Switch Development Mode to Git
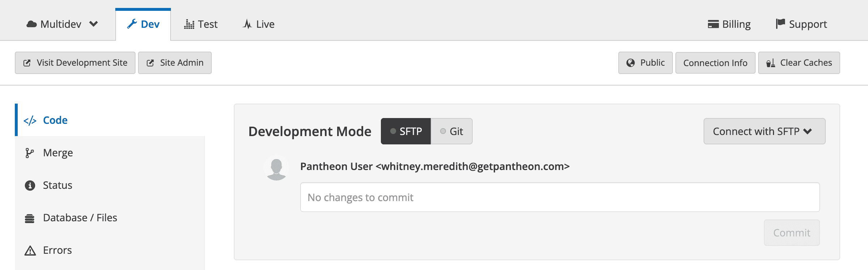 click(x=451, y=131)
